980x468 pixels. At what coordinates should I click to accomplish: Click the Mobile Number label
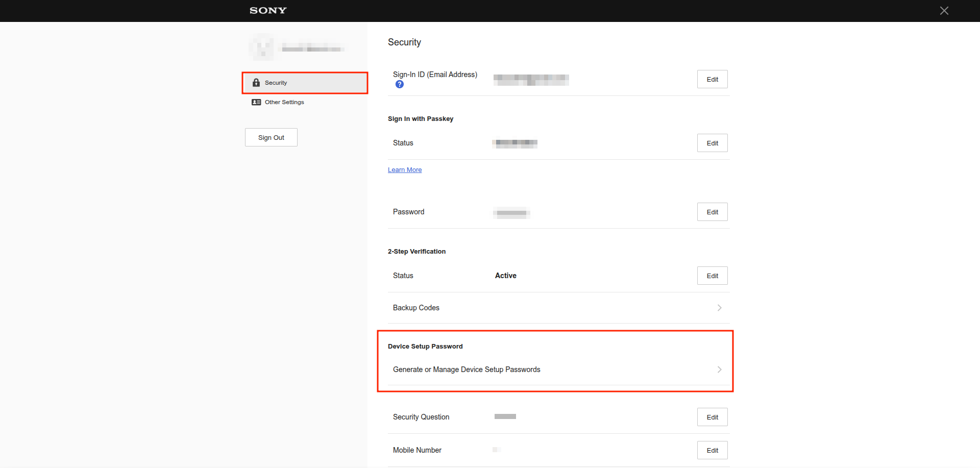417,450
